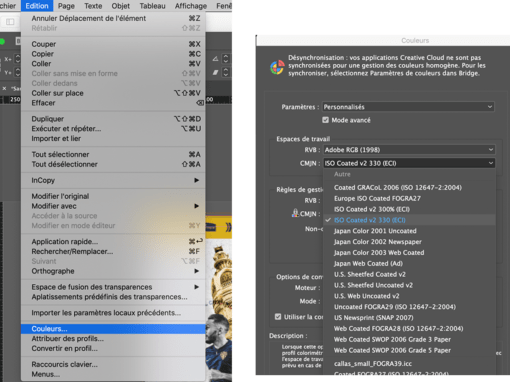Screen dimensions: 510x382
Task: Expand the Modifier avec submenu
Action: tap(113, 206)
